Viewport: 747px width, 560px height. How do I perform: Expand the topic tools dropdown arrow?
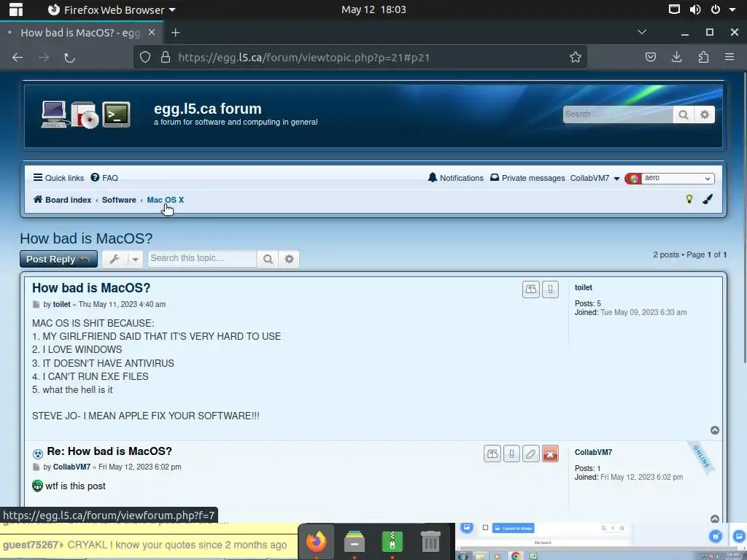click(135, 259)
